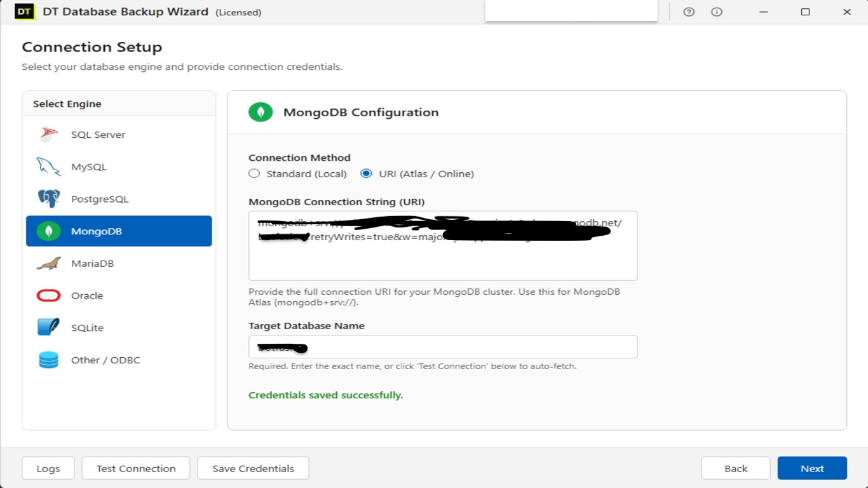This screenshot has height=488, width=868.
Task: Click the info (i) icon in title bar
Action: point(717,12)
